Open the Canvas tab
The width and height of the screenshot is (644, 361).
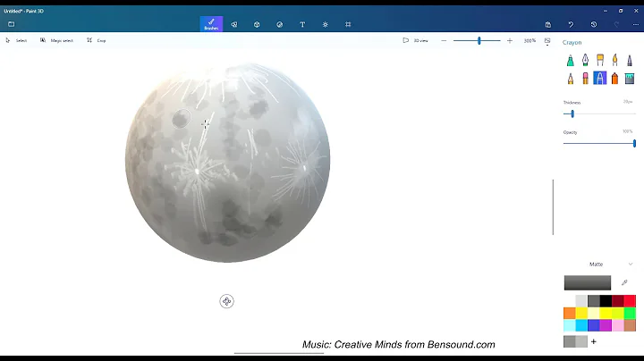click(348, 24)
